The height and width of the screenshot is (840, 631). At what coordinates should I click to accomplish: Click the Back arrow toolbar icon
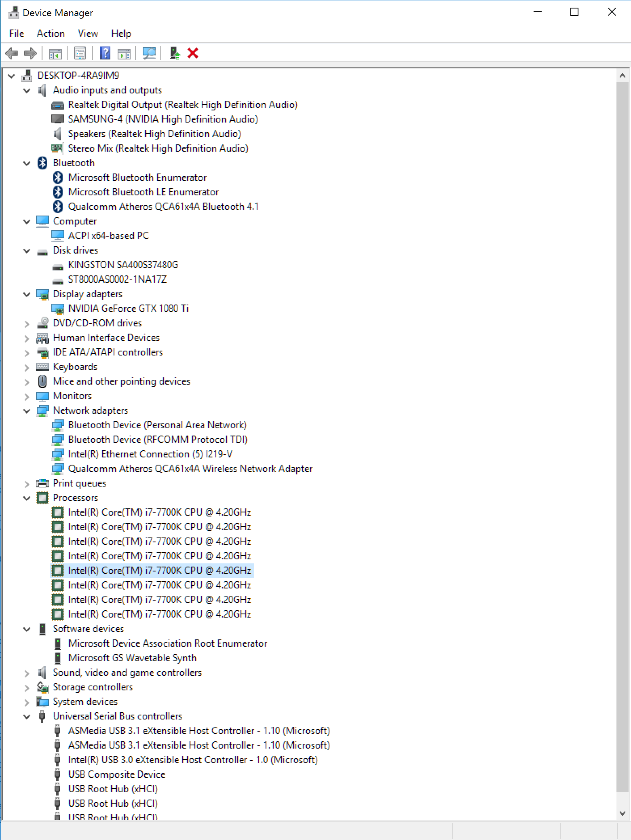tap(12, 53)
